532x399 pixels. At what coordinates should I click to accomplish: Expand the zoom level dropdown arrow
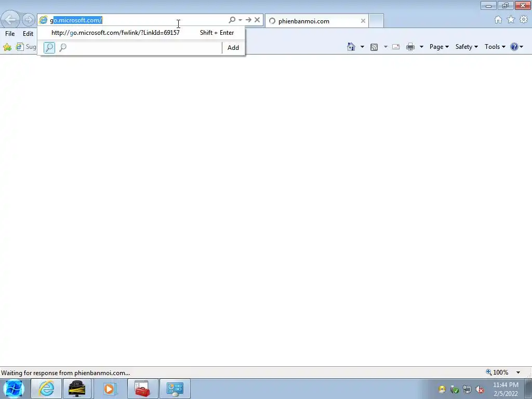click(x=518, y=373)
